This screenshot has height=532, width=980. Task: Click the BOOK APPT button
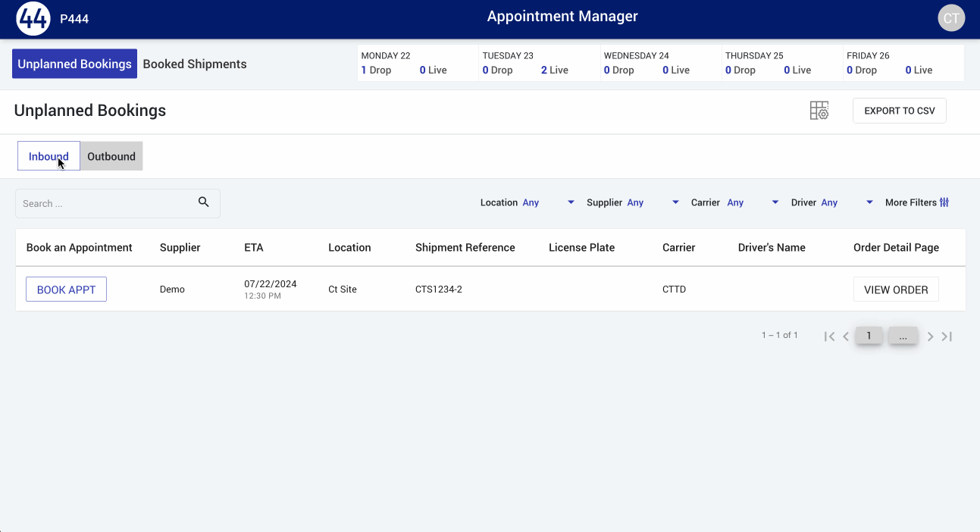(66, 289)
